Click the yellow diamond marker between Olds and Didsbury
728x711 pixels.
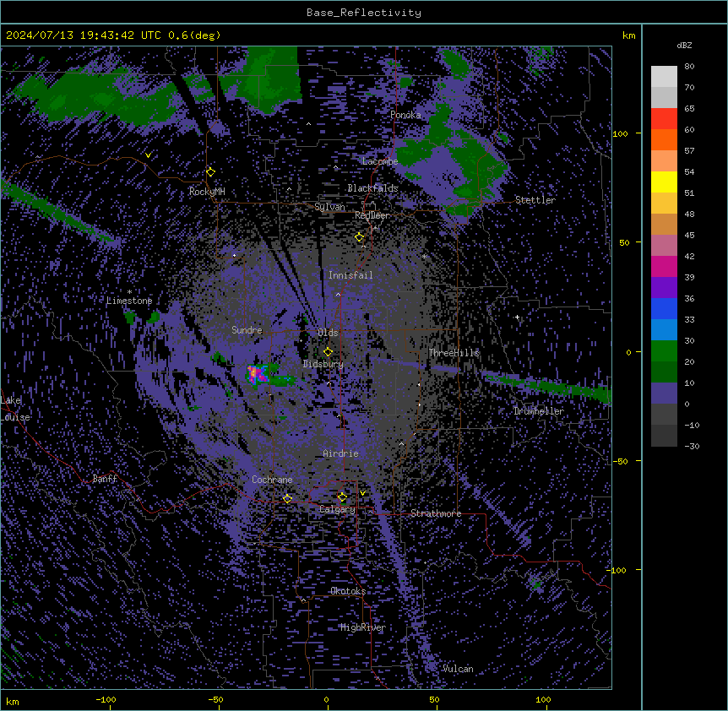coord(328,352)
